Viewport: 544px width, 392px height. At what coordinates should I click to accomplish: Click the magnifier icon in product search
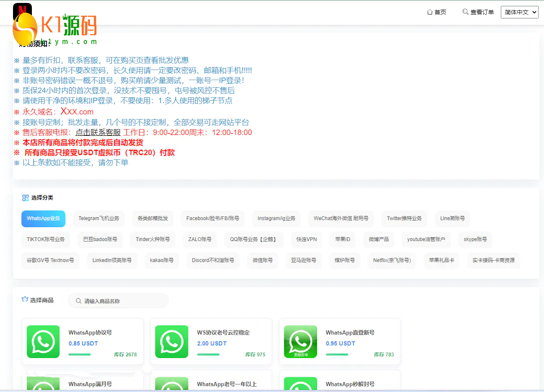[x=78, y=301]
